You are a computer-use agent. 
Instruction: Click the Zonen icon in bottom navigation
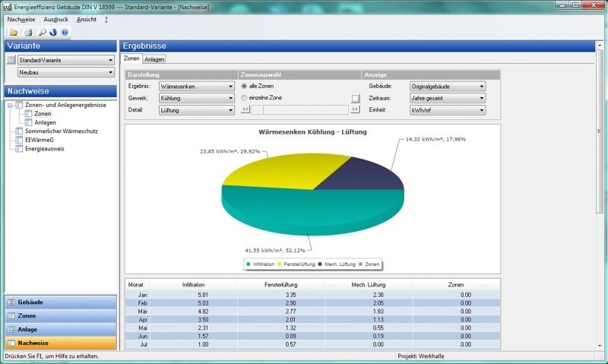(11, 316)
